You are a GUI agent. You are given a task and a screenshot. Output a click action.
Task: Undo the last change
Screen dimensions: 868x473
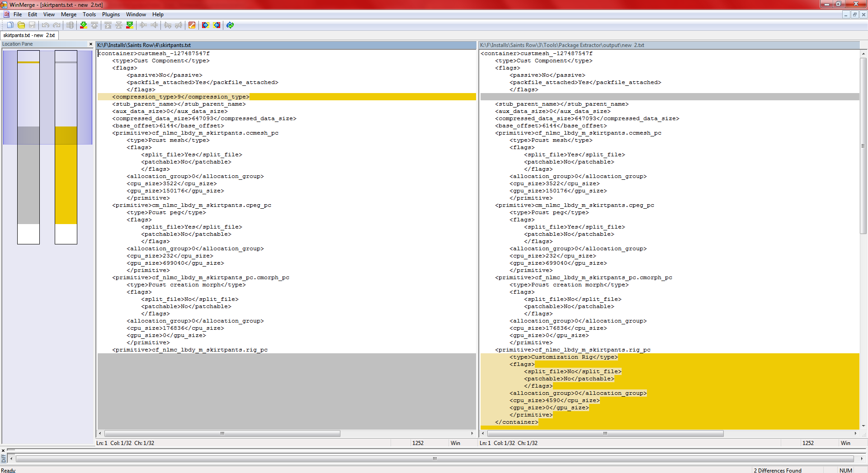point(46,25)
